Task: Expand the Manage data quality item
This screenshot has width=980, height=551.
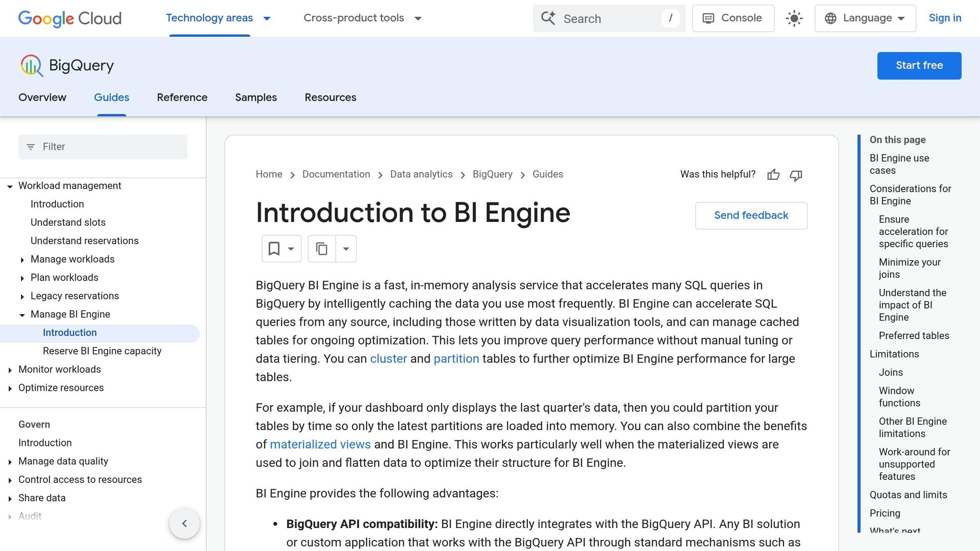Action: [10, 462]
